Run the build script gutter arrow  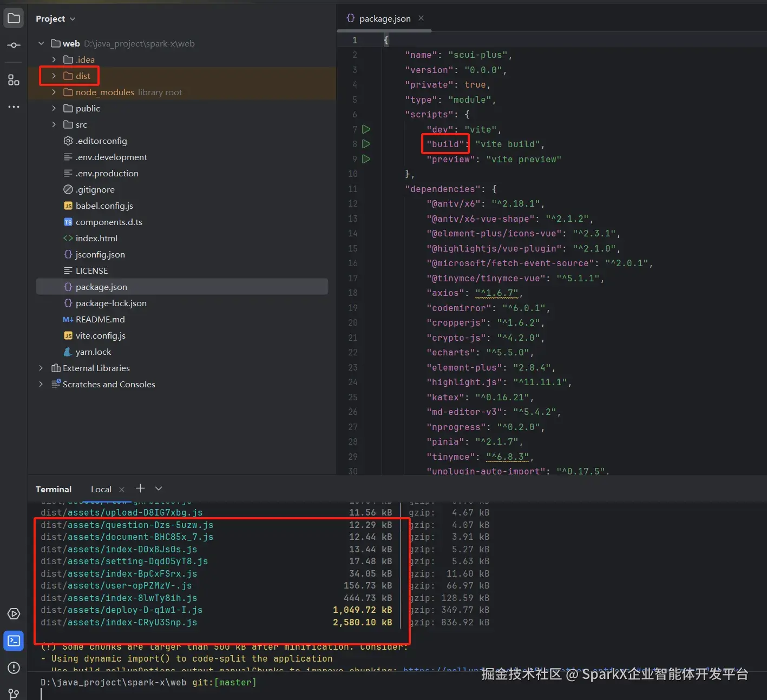pos(366,144)
